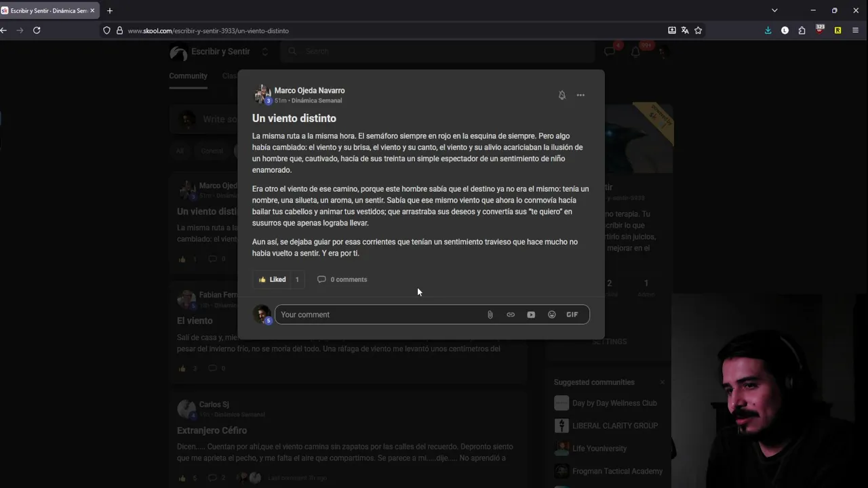Open the header notifications bell
This screenshot has width=868, height=488.
point(635,52)
